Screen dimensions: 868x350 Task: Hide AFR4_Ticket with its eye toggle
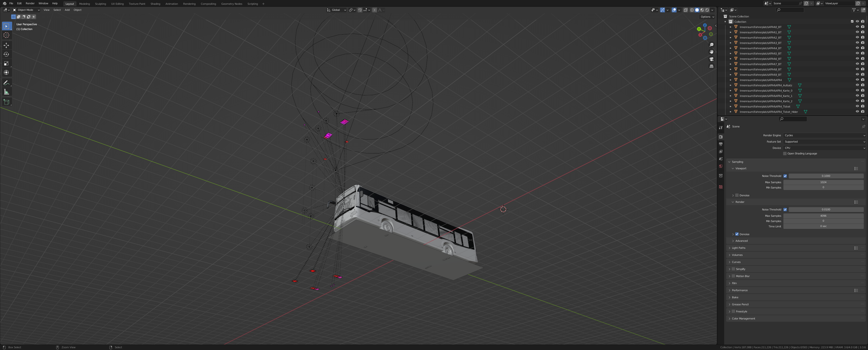click(857, 106)
